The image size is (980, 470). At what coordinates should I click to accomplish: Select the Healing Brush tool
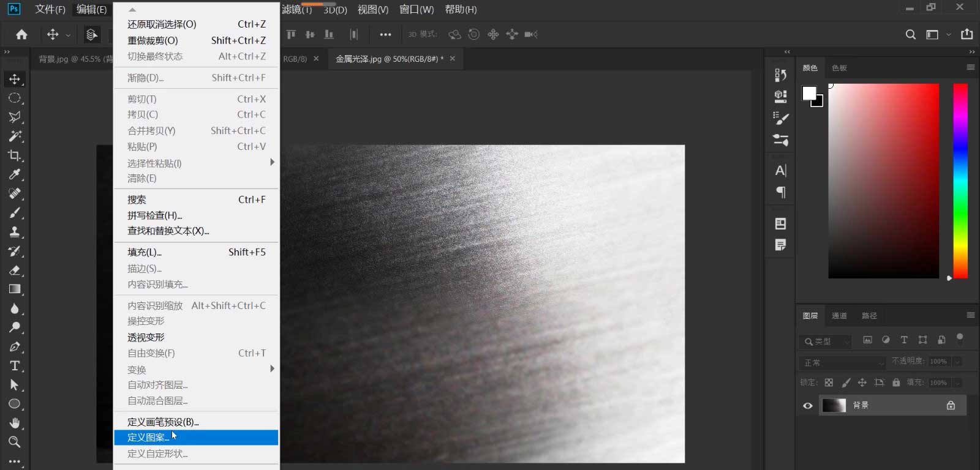(x=15, y=193)
